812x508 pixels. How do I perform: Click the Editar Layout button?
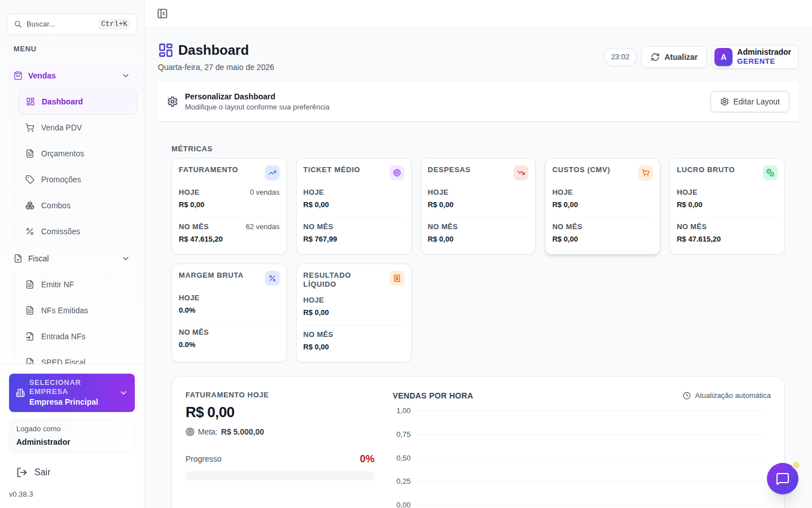(750, 102)
